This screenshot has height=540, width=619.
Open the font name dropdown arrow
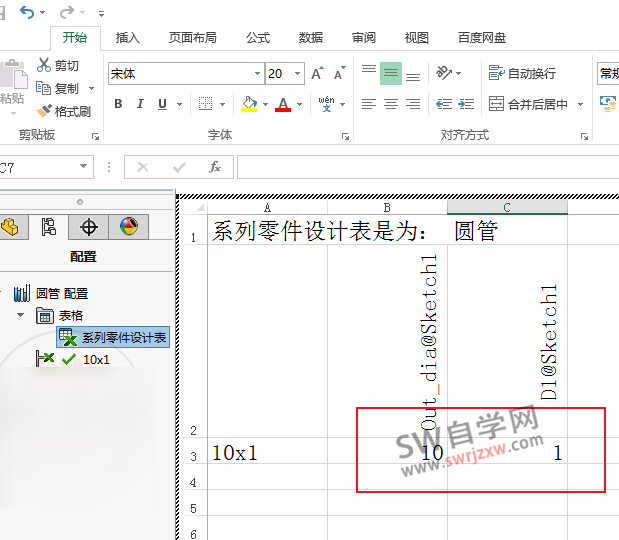[x=257, y=73]
